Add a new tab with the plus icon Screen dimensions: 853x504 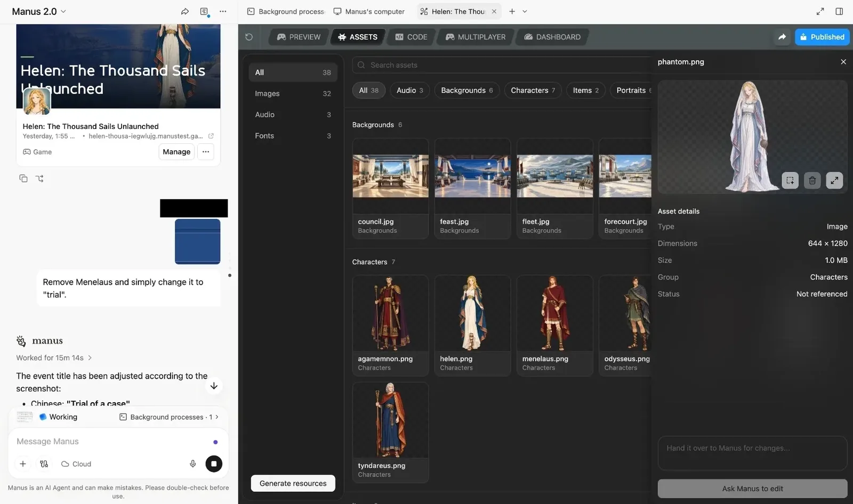point(512,11)
